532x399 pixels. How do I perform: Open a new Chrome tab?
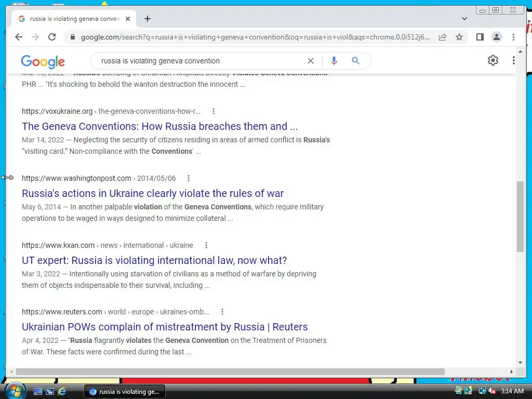[x=147, y=19]
